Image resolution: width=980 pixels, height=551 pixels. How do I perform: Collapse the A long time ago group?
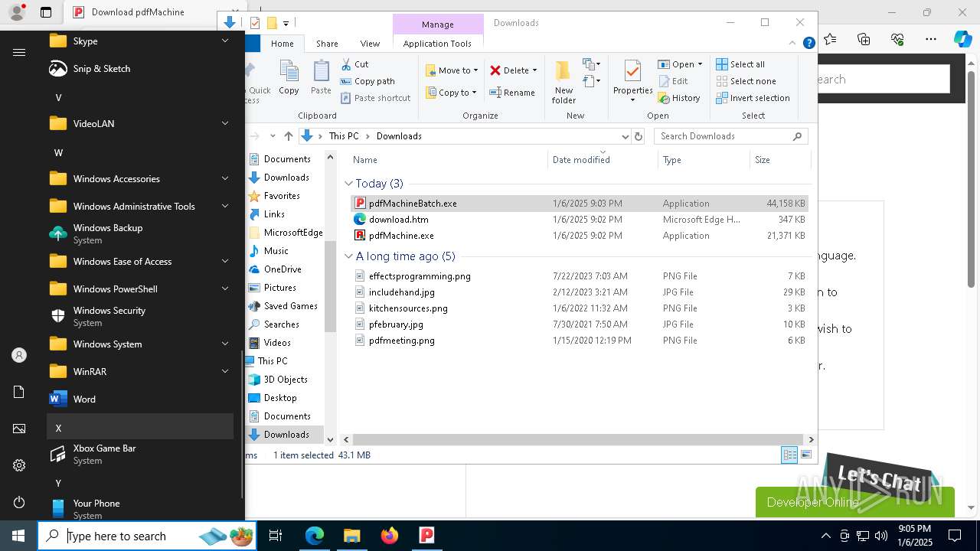(348, 256)
